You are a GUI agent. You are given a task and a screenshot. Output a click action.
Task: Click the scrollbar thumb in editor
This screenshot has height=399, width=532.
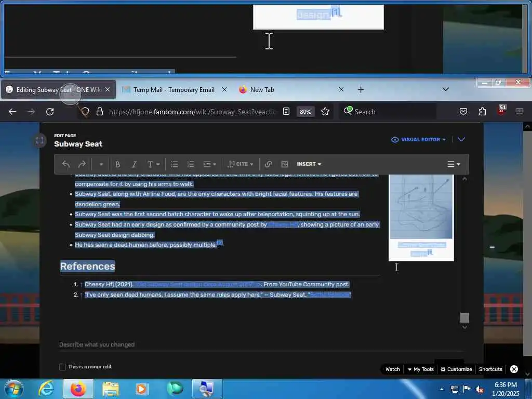tap(464, 317)
